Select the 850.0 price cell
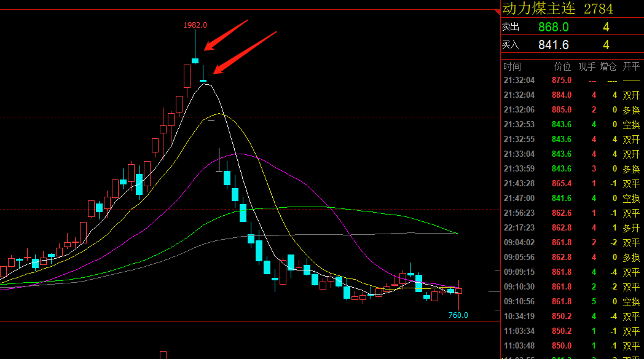 pos(562,346)
